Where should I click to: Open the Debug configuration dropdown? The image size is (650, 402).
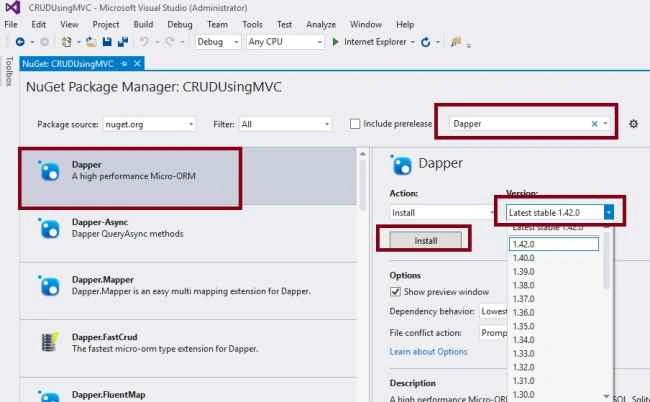tap(218, 42)
